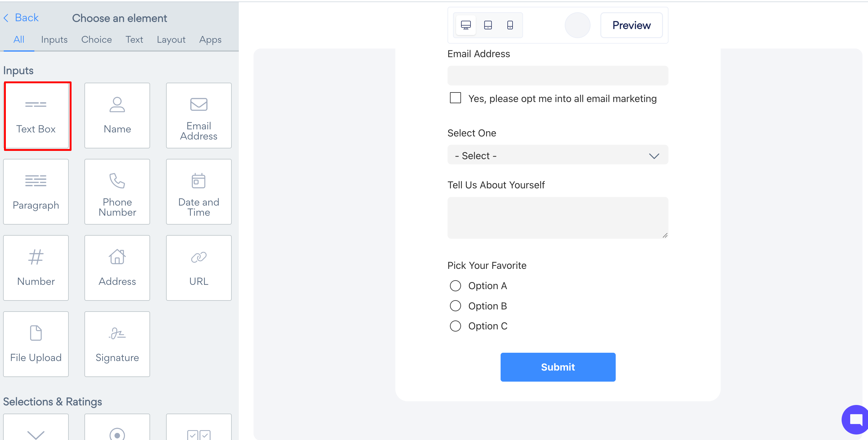Open the Layout tab

point(171,39)
